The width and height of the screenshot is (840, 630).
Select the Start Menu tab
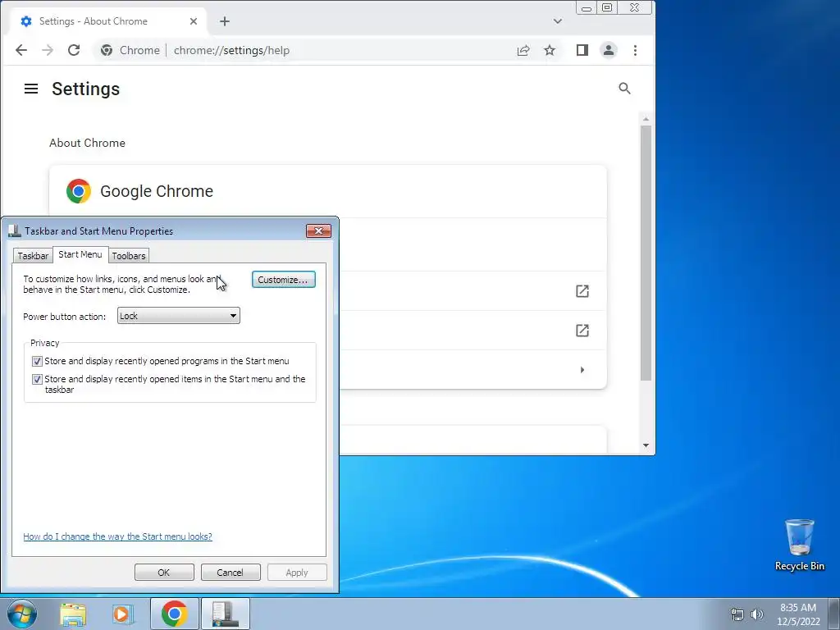tap(80, 254)
